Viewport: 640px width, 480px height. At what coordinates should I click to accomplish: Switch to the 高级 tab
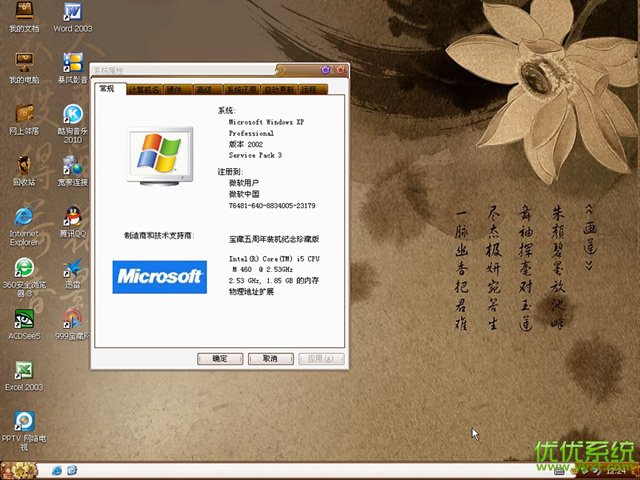208,89
